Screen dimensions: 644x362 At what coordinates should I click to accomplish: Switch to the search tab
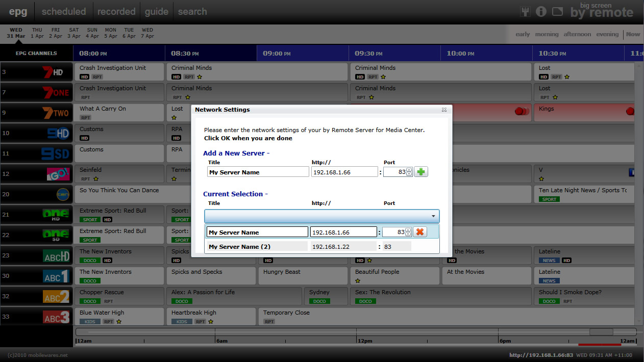point(192,11)
